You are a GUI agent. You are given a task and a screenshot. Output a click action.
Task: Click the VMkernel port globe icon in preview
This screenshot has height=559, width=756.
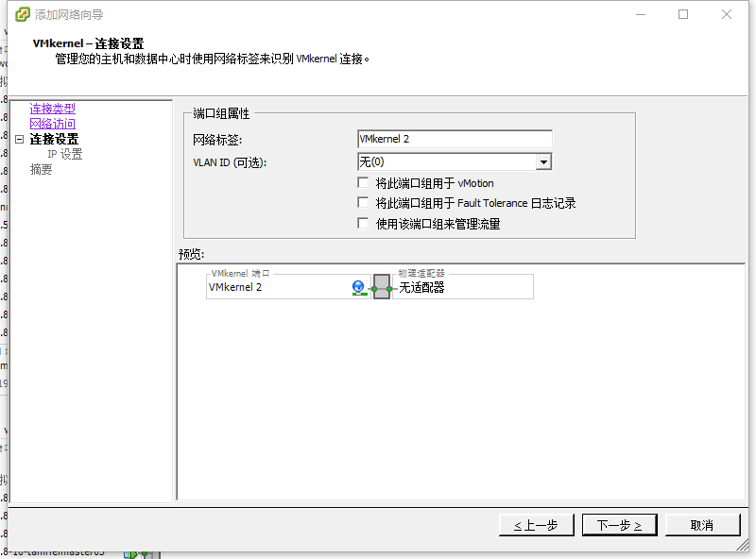pyautogui.click(x=359, y=288)
